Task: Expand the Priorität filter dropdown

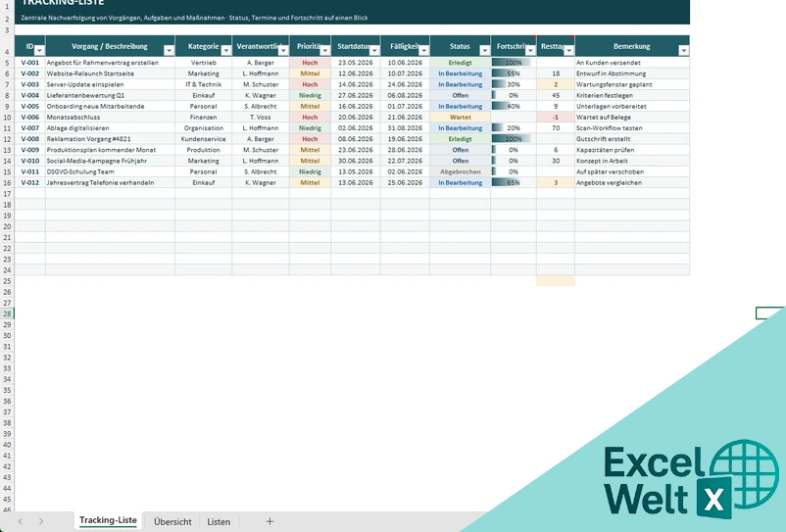Action: [324, 50]
